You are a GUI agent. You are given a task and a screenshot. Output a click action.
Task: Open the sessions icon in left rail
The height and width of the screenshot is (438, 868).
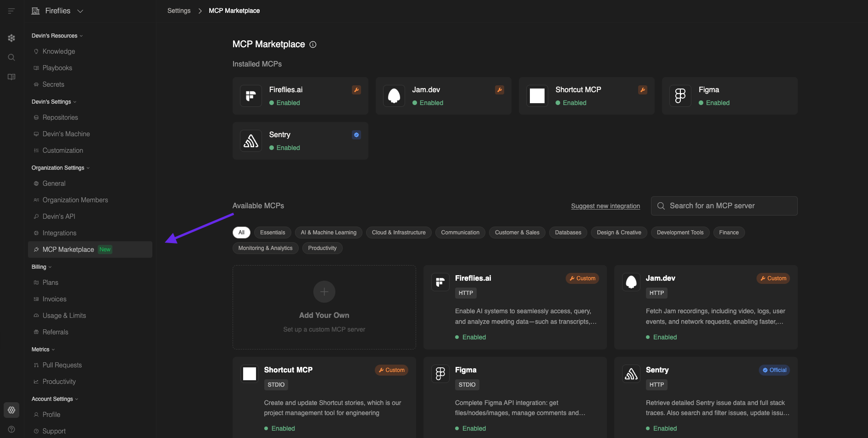pos(11,38)
